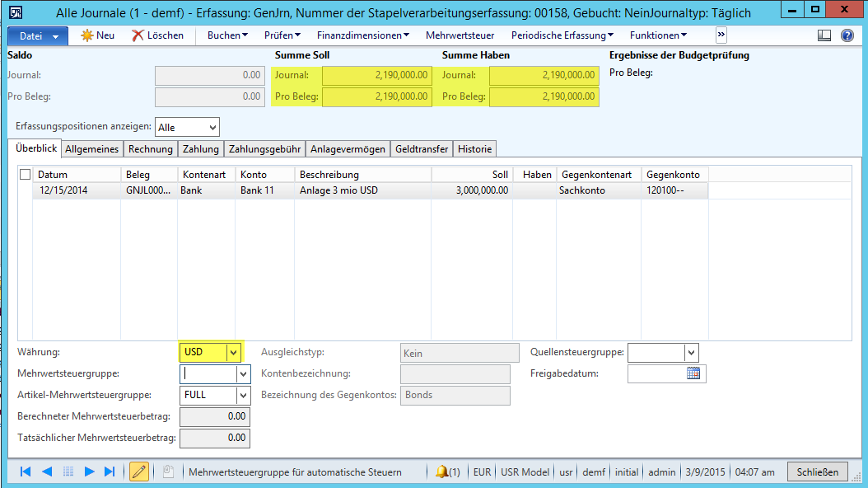The width and height of the screenshot is (868, 488).
Task: Tick the select-all checkbox in grid header
Action: [25, 175]
